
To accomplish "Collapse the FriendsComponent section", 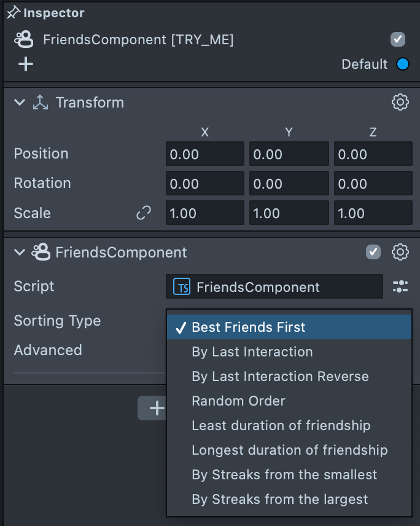I will coord(20,252).
